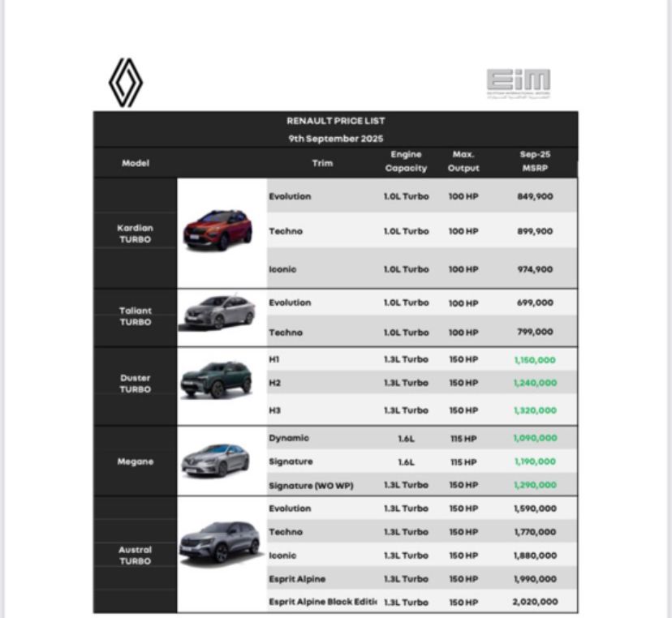Click '1.6L' in the Megane Dynamic row

(x=406, y=439)
